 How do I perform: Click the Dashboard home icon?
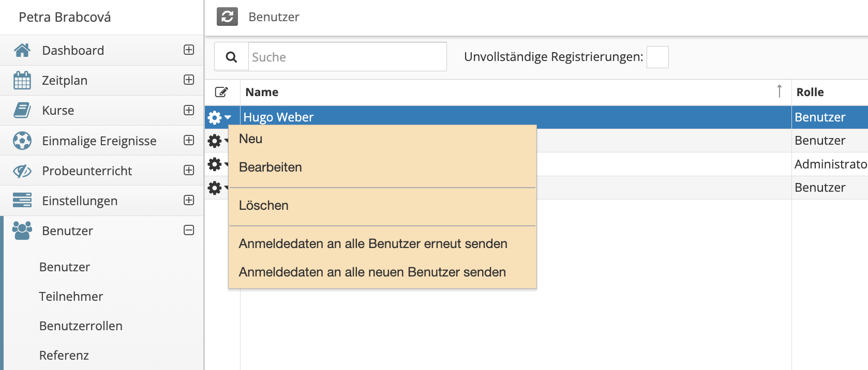(x=22, y=50)
